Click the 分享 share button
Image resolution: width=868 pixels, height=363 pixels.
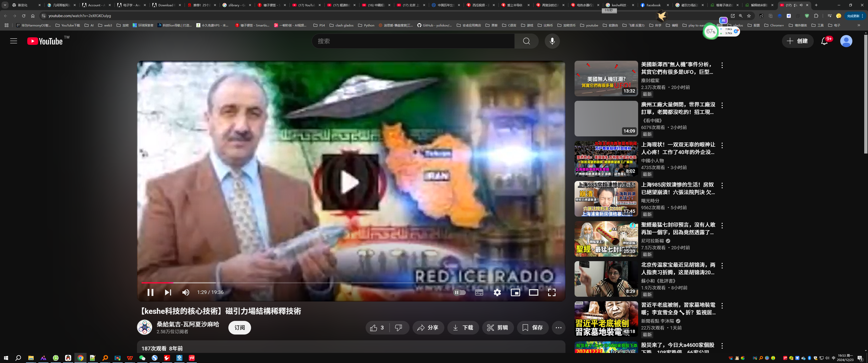click(428, 328)
